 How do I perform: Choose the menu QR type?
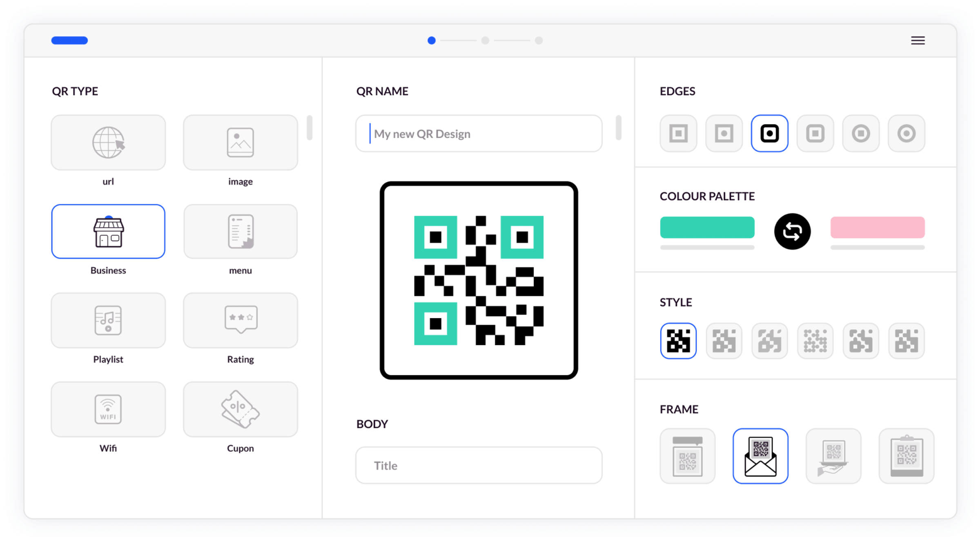click(241, 232)
